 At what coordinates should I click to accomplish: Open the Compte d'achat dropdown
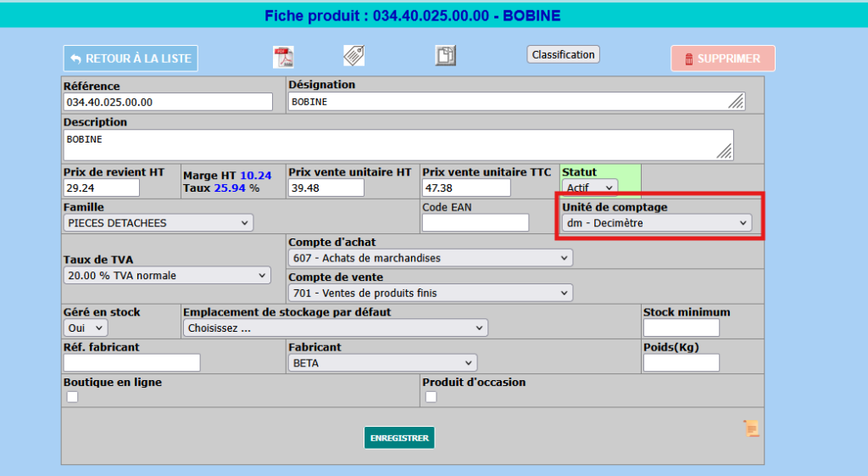click(431, 258)
